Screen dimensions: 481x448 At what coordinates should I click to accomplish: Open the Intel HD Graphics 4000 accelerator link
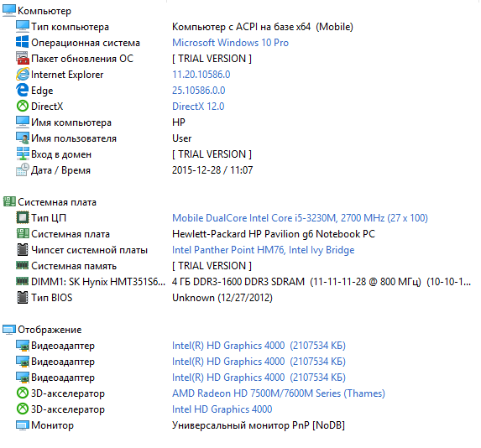tap(222, 409)
